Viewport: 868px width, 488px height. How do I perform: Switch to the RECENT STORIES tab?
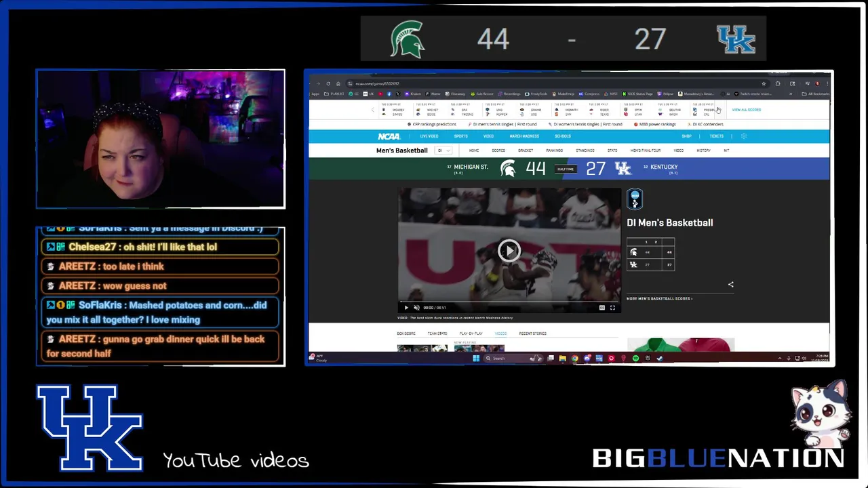tap(532, 333)
